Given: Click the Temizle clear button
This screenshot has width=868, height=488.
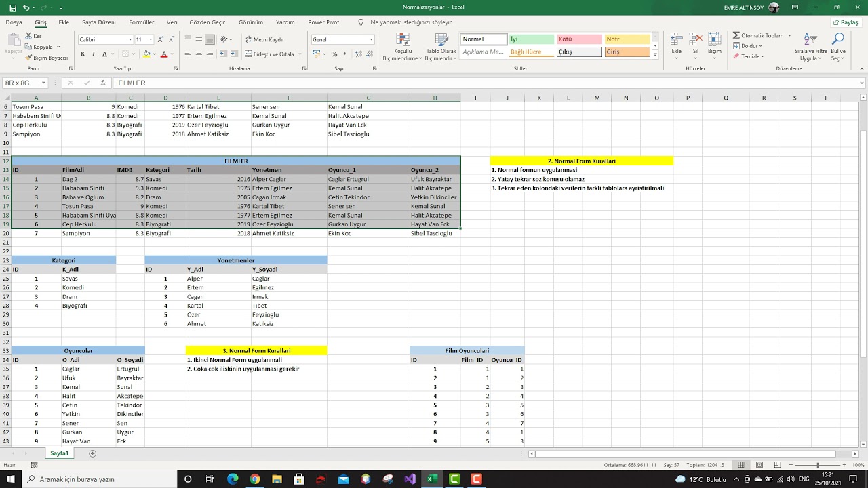Looking at the screenshot, I should click(748, 56).
